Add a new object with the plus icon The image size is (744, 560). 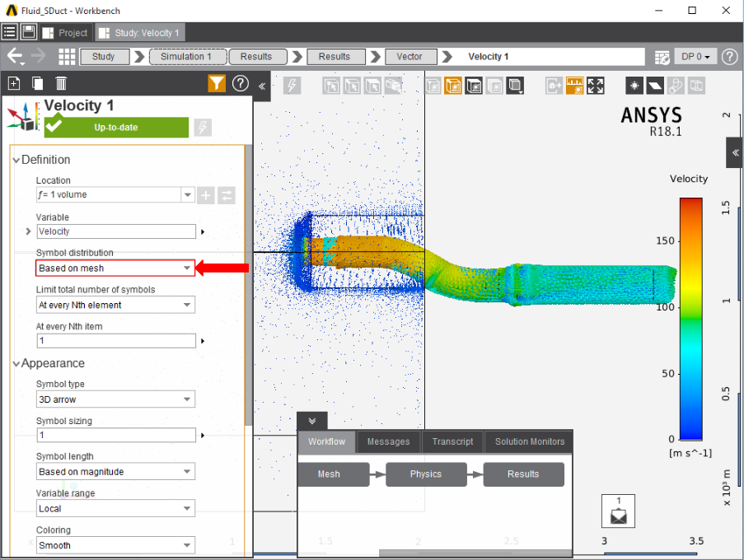click(x=14, y=83)
